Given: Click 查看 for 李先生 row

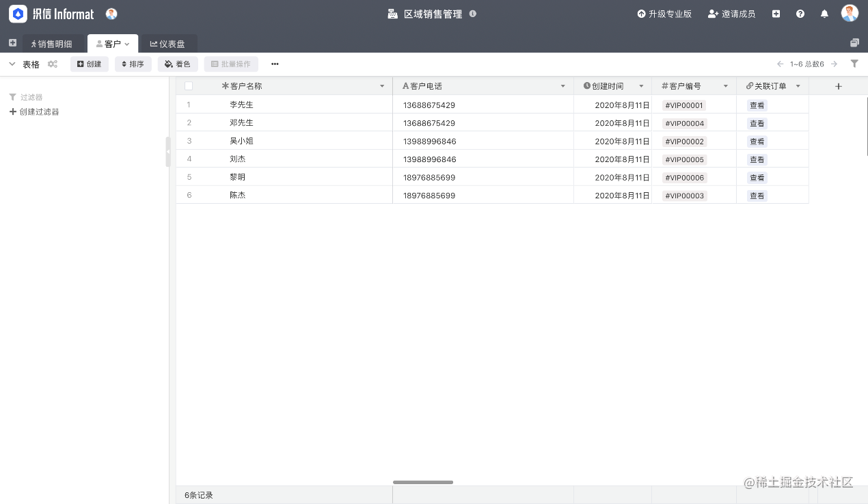Looking at the screenshot, I should (757, 105).
